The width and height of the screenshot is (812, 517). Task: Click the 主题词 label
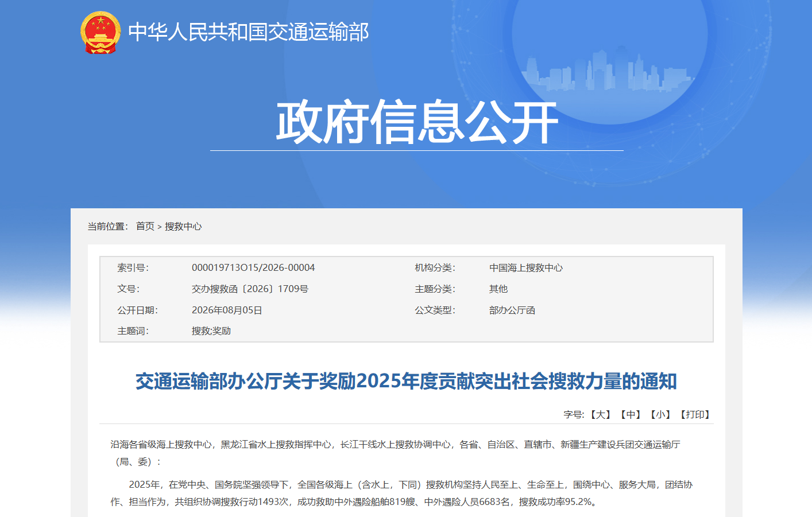133,331
